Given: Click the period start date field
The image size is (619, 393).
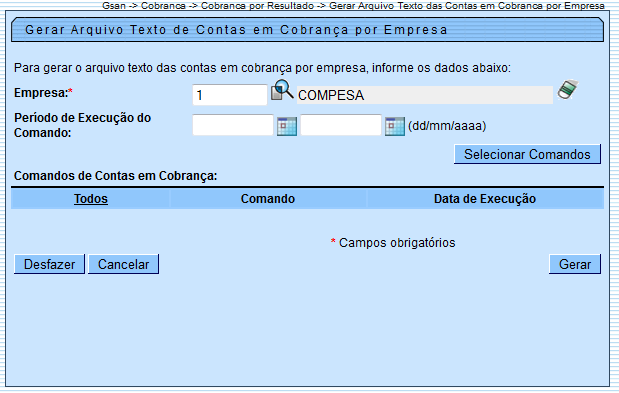Looking at the screenshot, I should (x=233, y=125).
